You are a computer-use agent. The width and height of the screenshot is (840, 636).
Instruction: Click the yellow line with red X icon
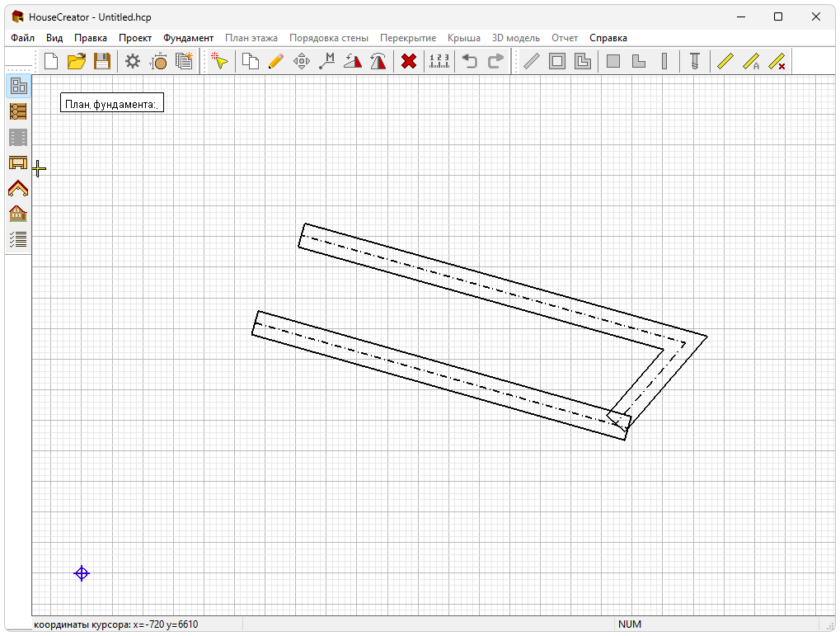(777, 61)
